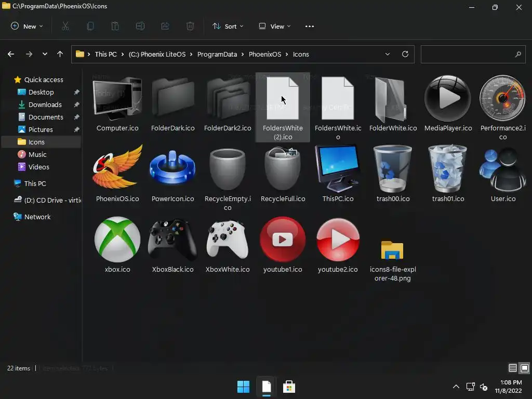Select the FoldersWhite.ico file
Viewport: 532px width, 399px height.
(338, 107)
